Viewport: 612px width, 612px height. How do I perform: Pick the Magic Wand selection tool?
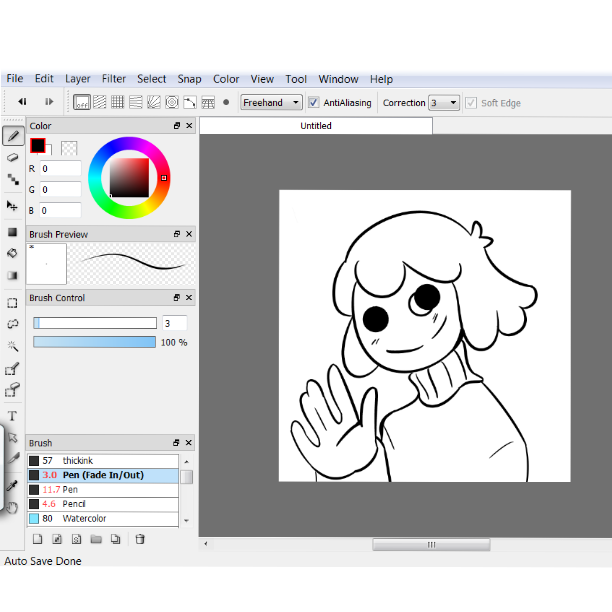tap(13, 346)
